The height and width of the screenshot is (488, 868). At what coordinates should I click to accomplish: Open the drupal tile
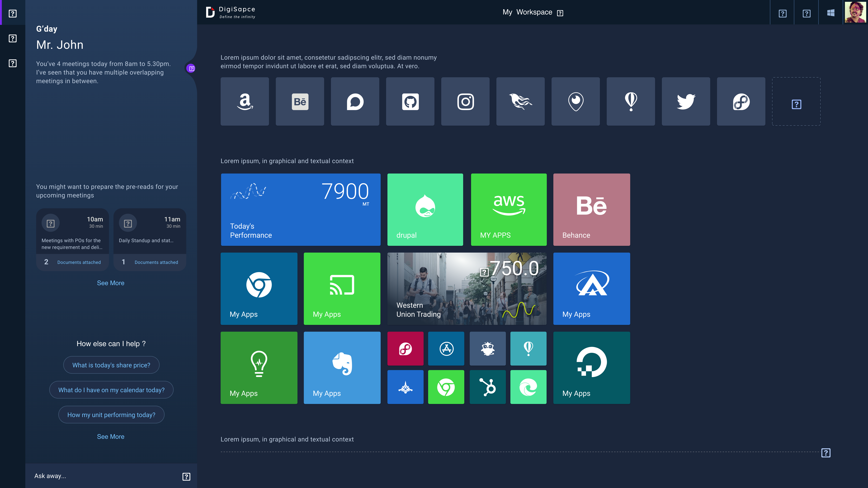[x=425, y=209]
